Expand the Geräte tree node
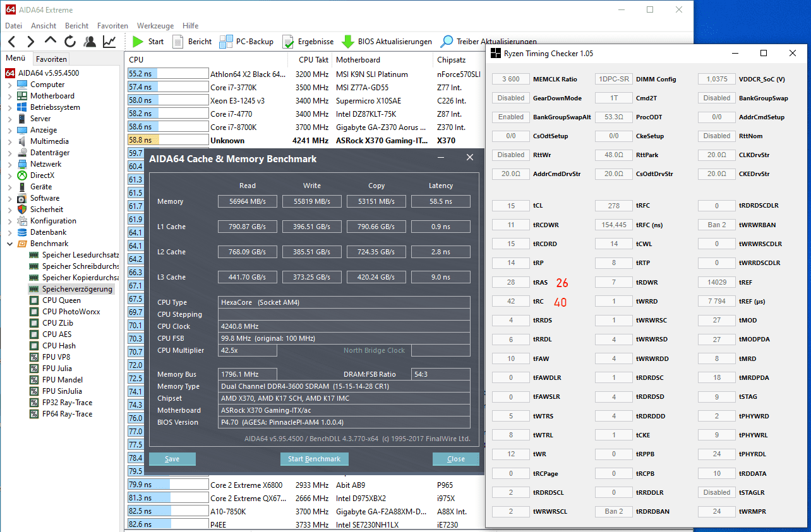This screenshot has width=811, height=532. click(9, 187)
